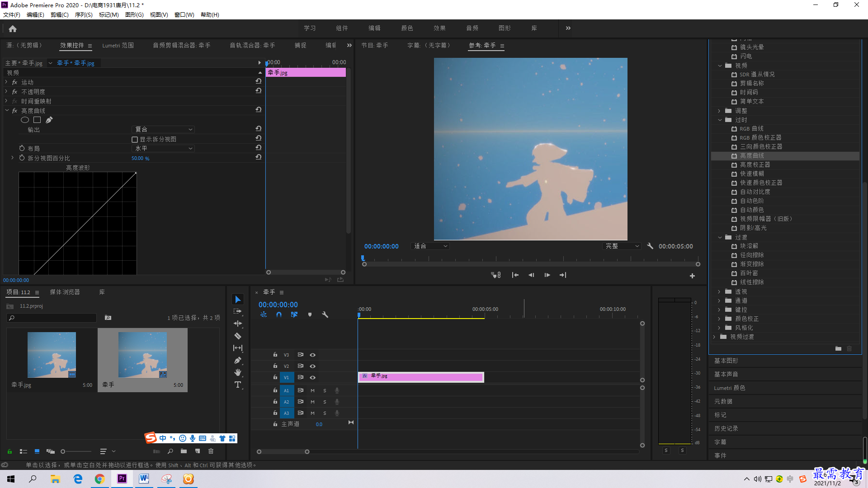This screenshot has height=488, width=868.
Task: Expand the 透视 effects folder
Action: coord(719,291)
